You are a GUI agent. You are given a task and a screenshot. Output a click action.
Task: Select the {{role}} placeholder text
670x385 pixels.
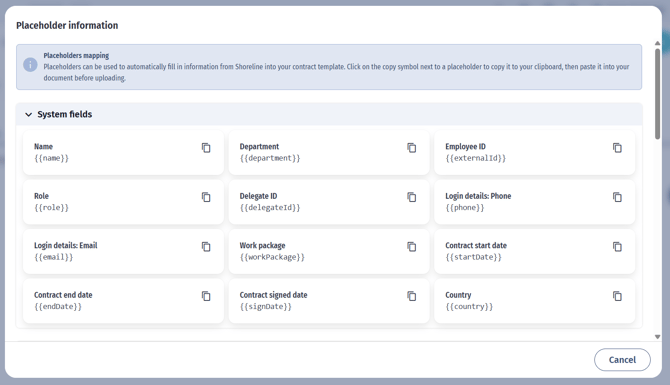[x=51, y=208]
